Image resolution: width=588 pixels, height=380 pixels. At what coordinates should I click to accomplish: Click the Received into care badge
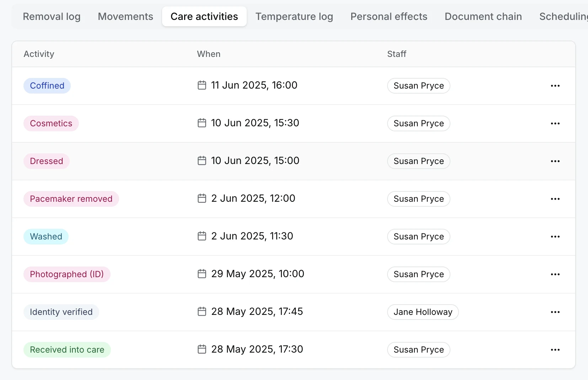click(x=67, y=350)
